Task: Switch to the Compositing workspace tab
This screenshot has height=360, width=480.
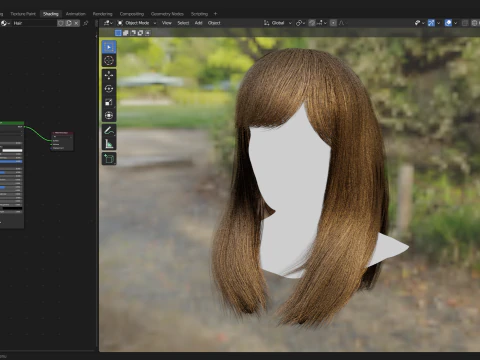Action: pos(132,14)
